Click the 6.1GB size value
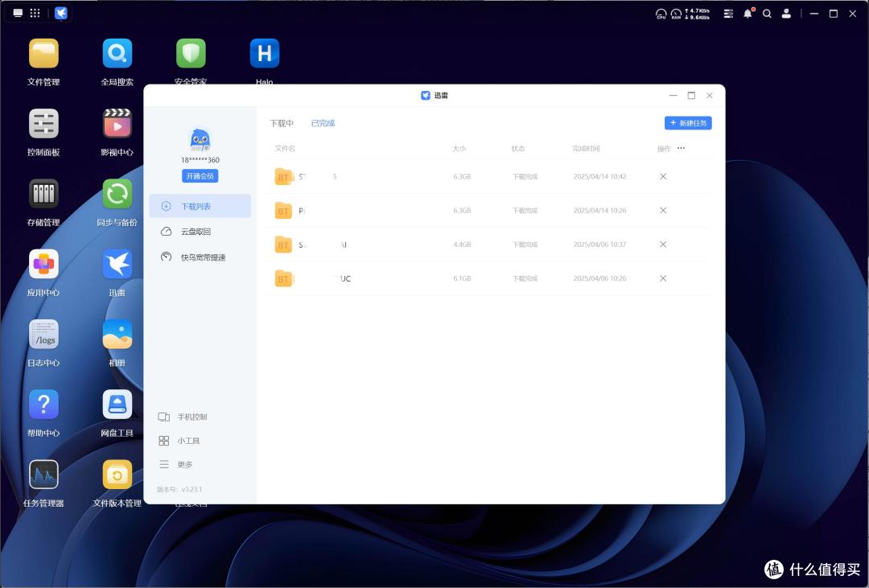 [462, 278]
